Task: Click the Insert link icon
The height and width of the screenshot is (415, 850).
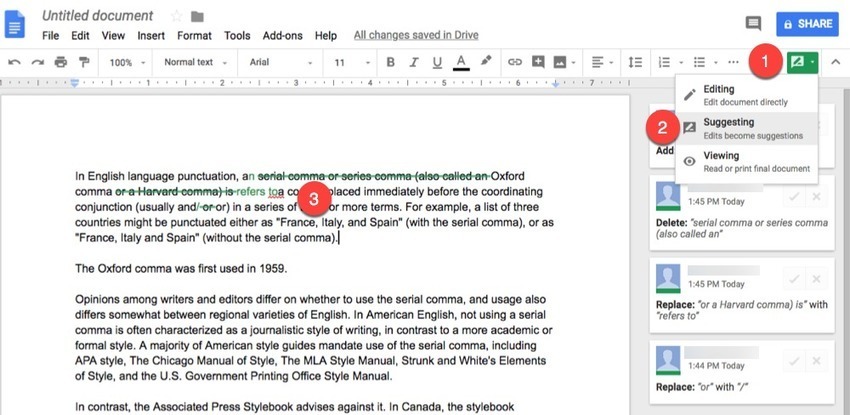Action: coord(514,62)
